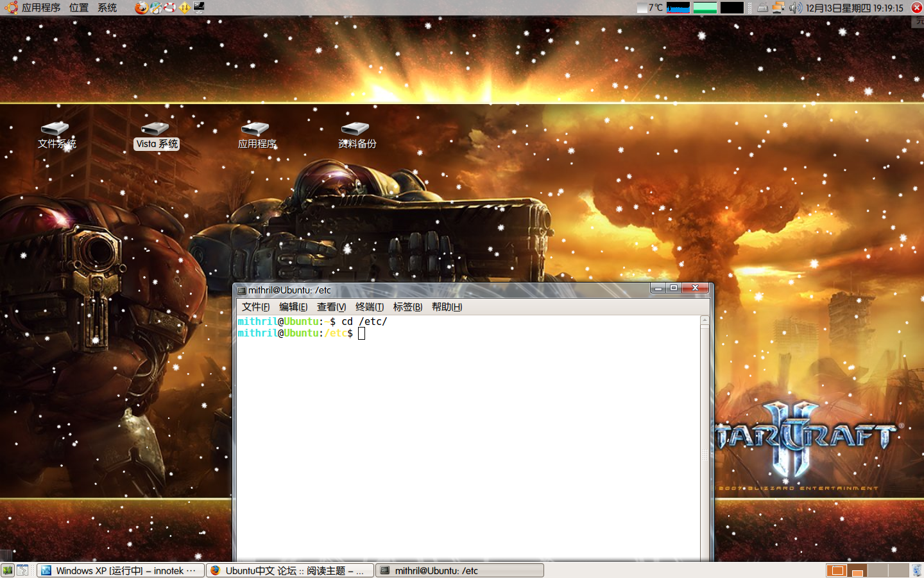Click the volume speaker icon
924x578 pixels.
[x=796, y=8]
